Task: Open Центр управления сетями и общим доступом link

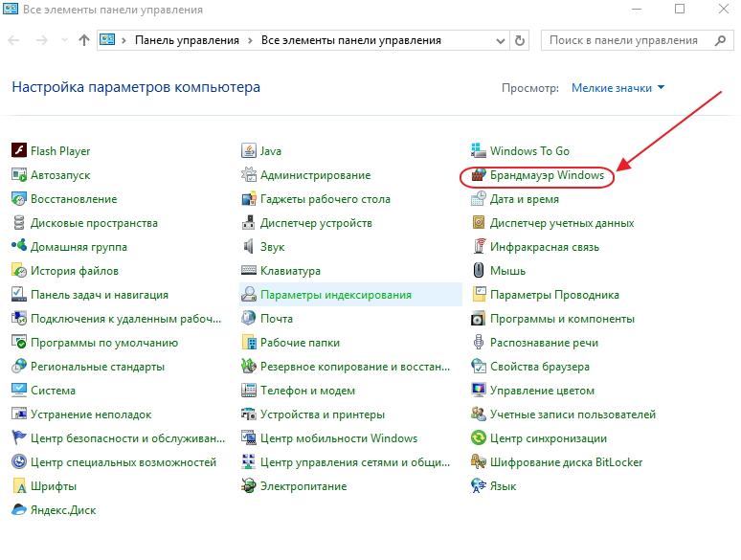Action: [355, 462]
